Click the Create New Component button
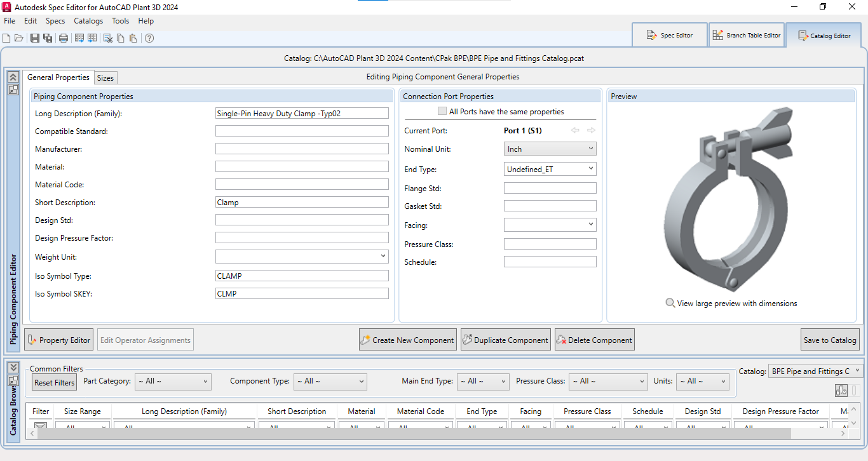Image resolution: width=868 pixels, height=461 pixels. (x=408, y=340)
